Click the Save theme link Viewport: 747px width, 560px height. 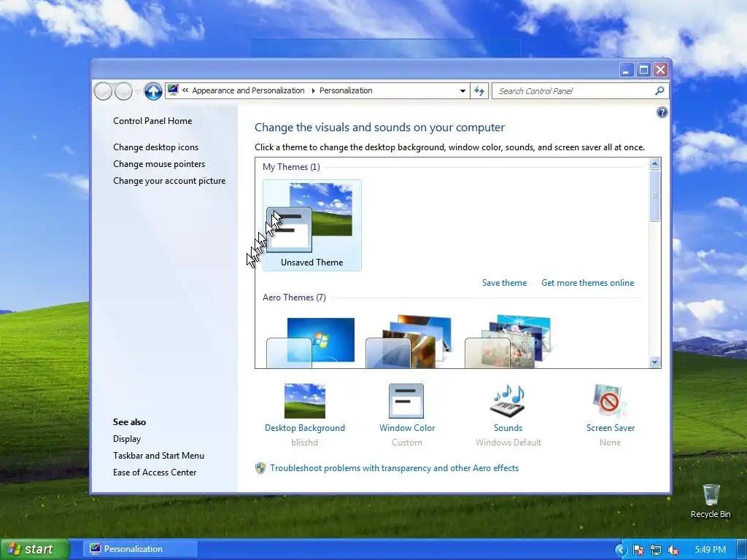(505, 283)
